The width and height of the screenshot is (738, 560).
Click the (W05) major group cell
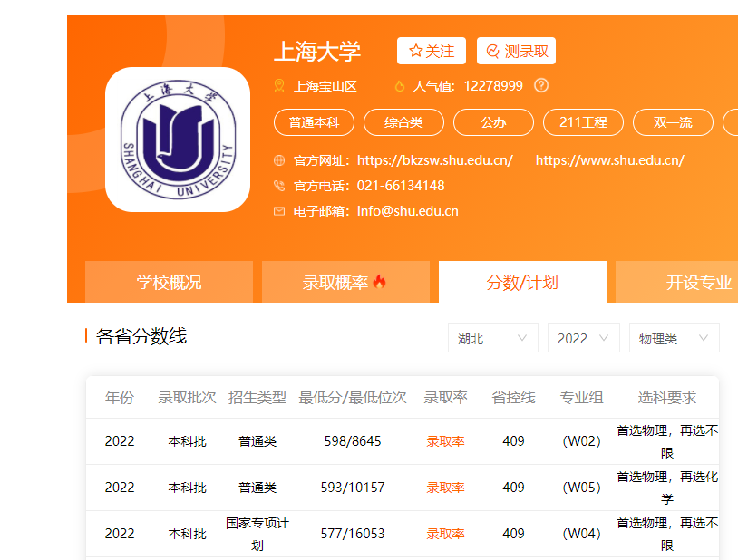point(582,488)
